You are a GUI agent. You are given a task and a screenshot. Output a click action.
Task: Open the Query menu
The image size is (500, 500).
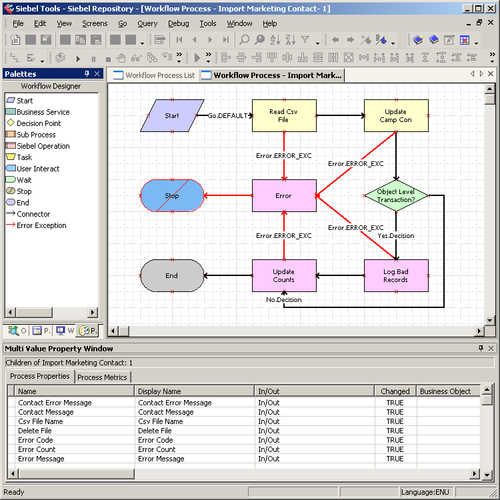pos(147,23)
